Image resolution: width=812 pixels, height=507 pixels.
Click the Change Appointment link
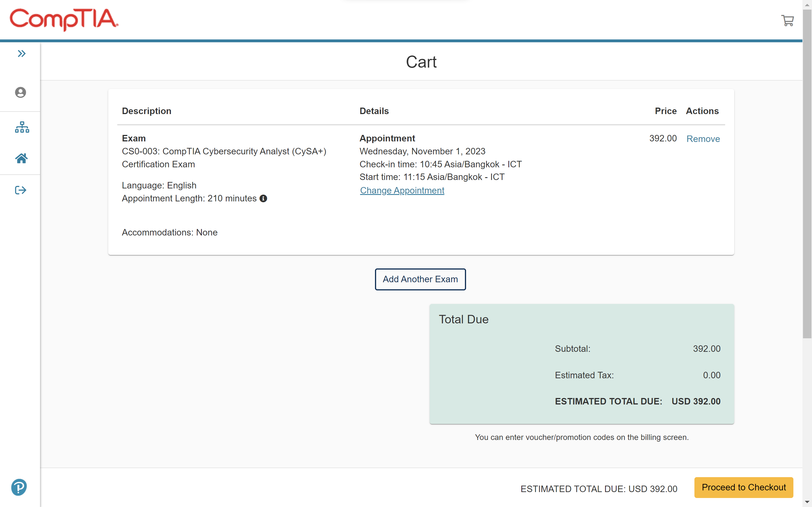[402, 190]
